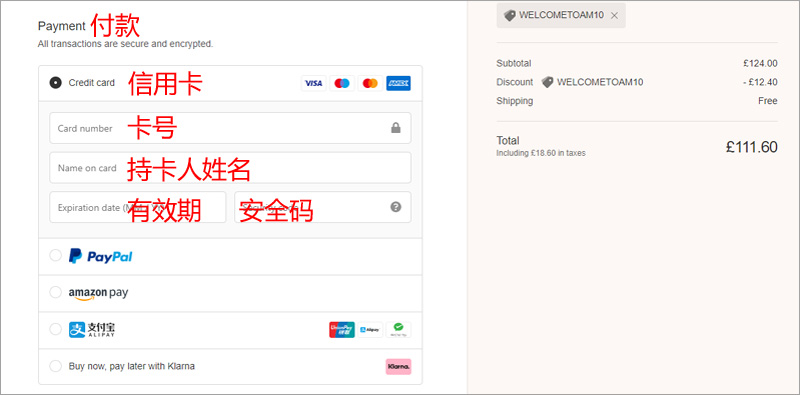Viewport: 800px width, 395px height.
Task: Focus the Security code field
Action: pyautogui.click(x=322, y=207)
